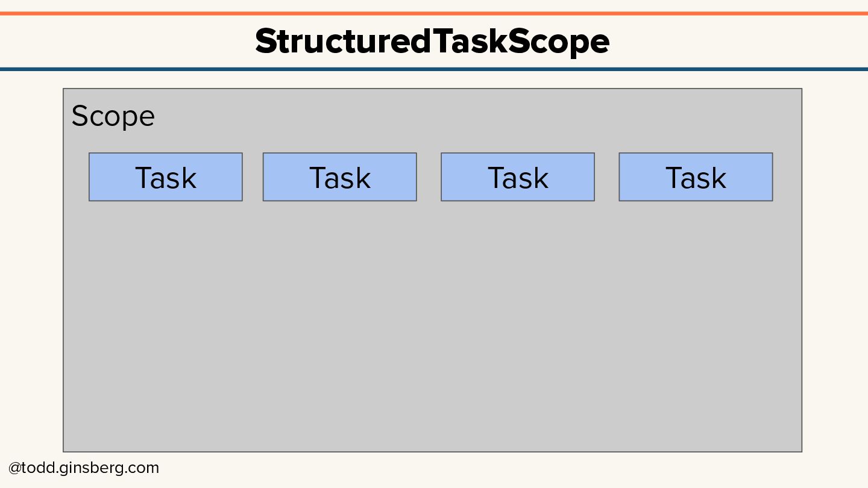Select the last Task box in the row

tap(696, 177)
